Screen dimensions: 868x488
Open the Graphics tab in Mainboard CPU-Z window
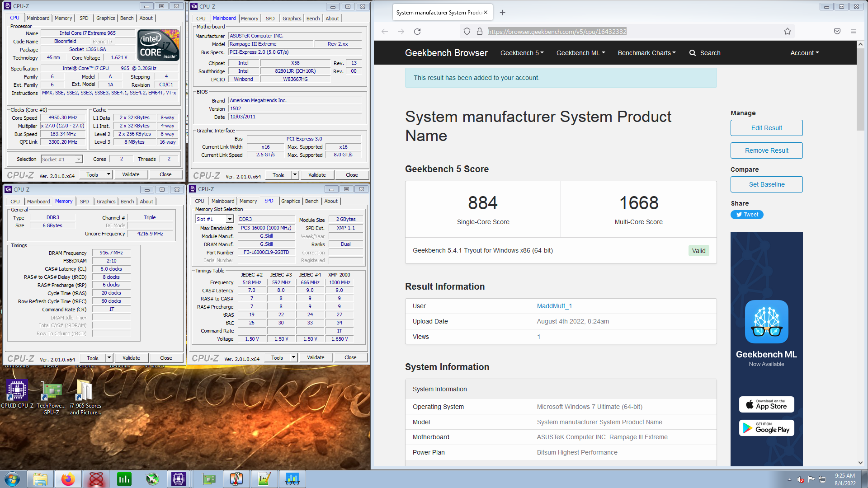click(292, 19)
